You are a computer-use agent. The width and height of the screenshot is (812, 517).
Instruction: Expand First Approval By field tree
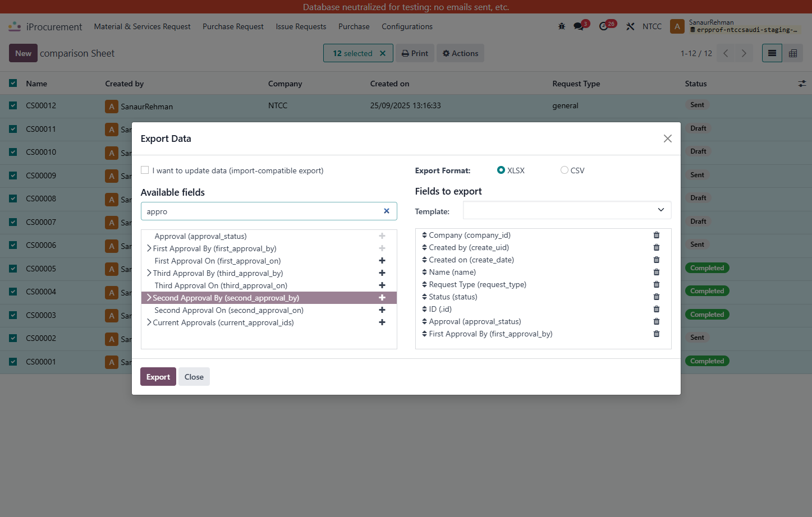(149, 248)
